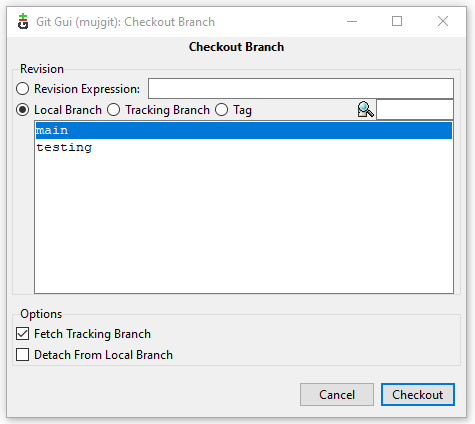The height and width of the screenshot is (424, 475).
Task: Select the Local Branch radio button
Action: 23,110
